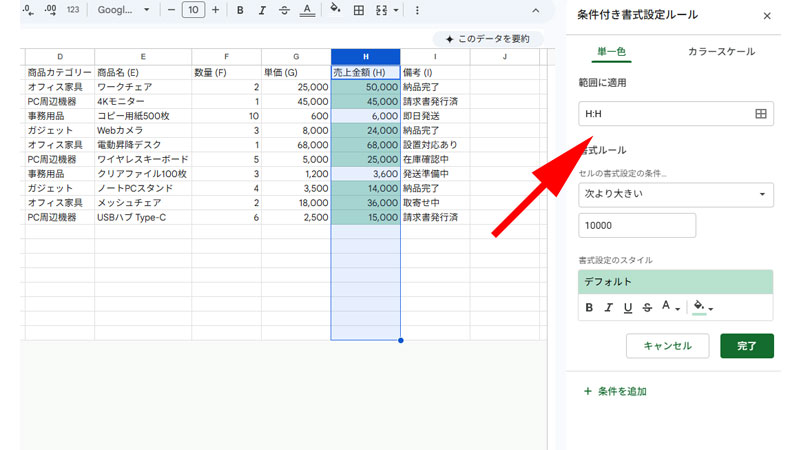This screenshot has width=800, height=450.
Task: Open the select data range grid icon
Action: pos(761,114)
